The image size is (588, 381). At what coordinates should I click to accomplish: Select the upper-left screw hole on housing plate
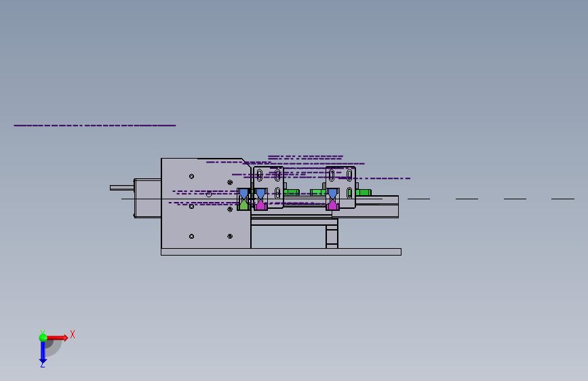pyautogui.click(x=192, y=176)
